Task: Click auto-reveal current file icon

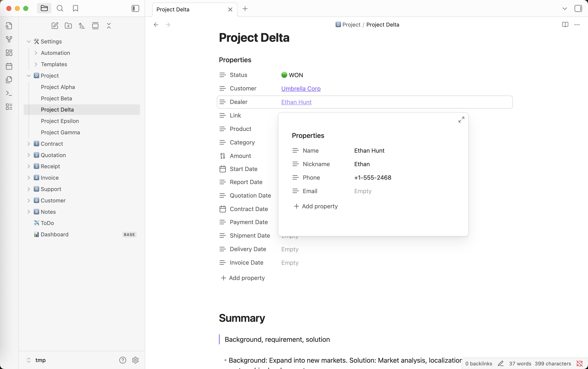Action: coord(95,26)
